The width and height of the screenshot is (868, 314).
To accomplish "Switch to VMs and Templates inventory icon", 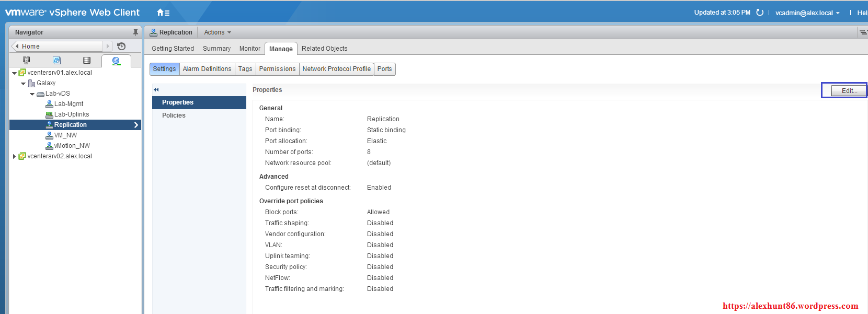I will [56, 61].
